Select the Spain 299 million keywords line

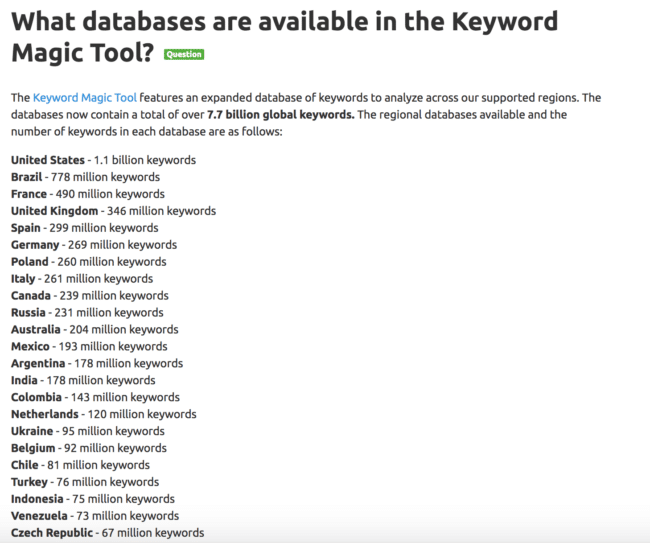pos(85,228)
